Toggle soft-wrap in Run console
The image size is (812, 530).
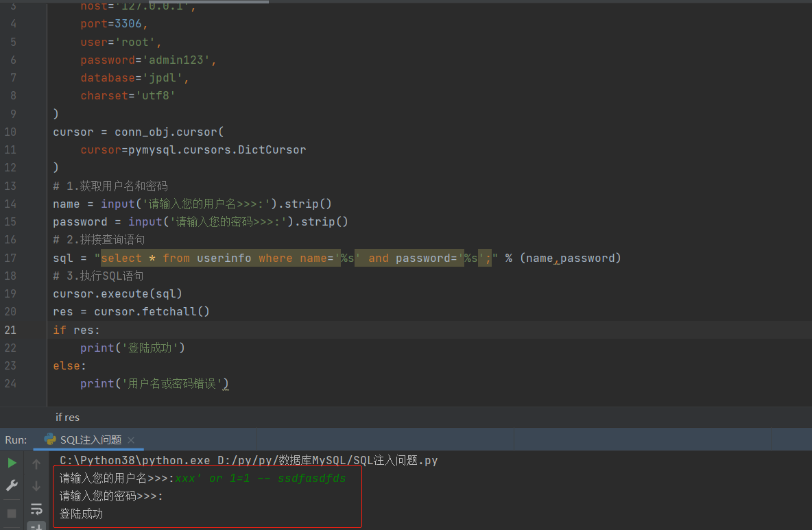tap(36, 509)
